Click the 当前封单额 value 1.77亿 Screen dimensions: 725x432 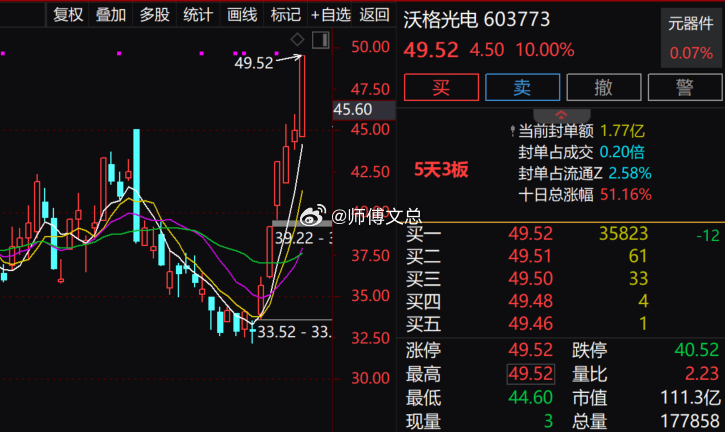[x=622, y=131]
